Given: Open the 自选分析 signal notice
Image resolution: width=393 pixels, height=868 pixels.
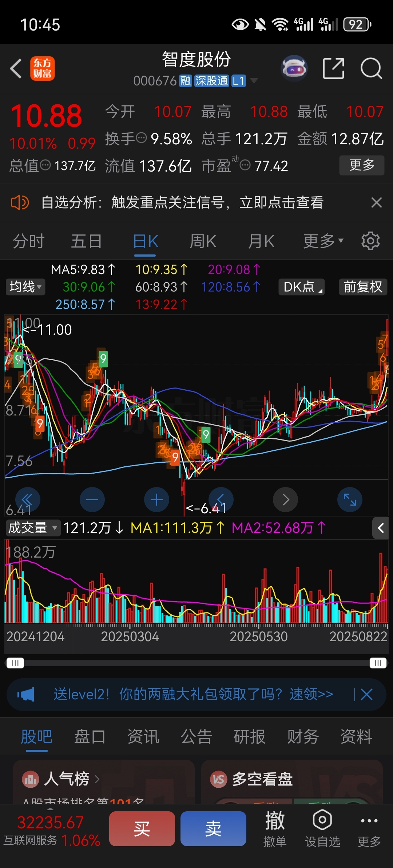Looking at the screenshot, I should [x=182, y=202].
